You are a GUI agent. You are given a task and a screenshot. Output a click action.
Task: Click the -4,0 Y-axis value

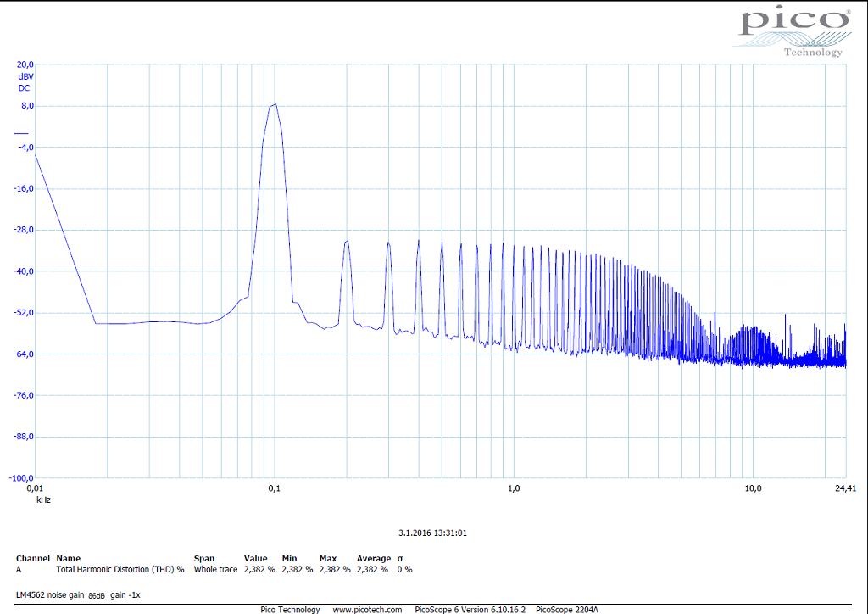click(26, 148)
